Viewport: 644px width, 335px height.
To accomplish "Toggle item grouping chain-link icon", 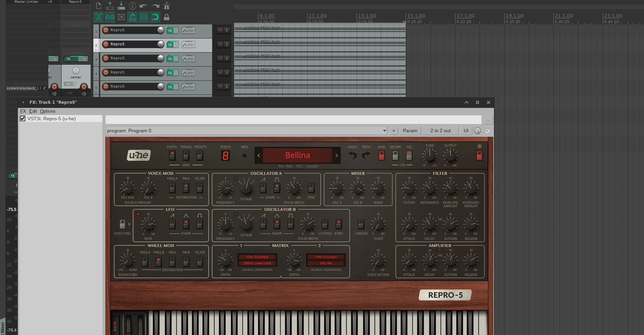I will coord(110,17).
